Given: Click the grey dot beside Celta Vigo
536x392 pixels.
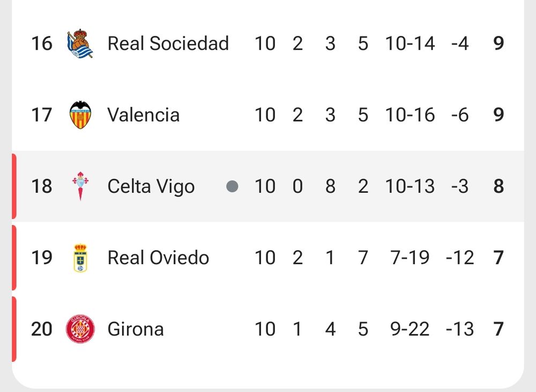Looking at the screenshot, I should (232, 186).
